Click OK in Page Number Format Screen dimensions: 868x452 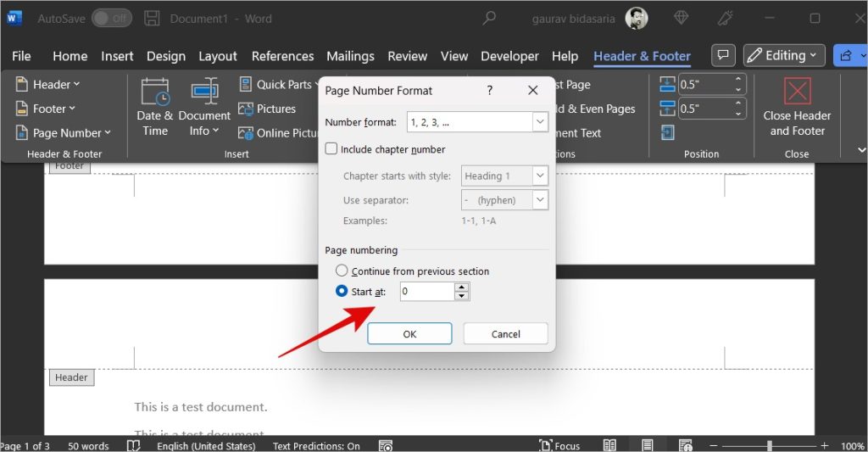click(x=409, y=333)
